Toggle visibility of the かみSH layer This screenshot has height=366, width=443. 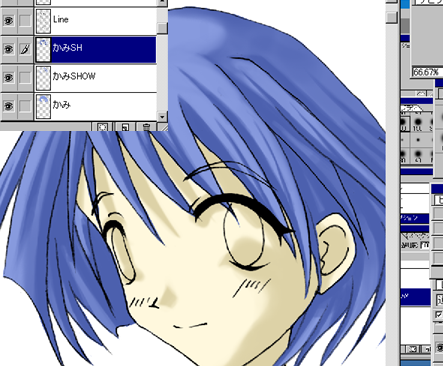click(9, 49)
